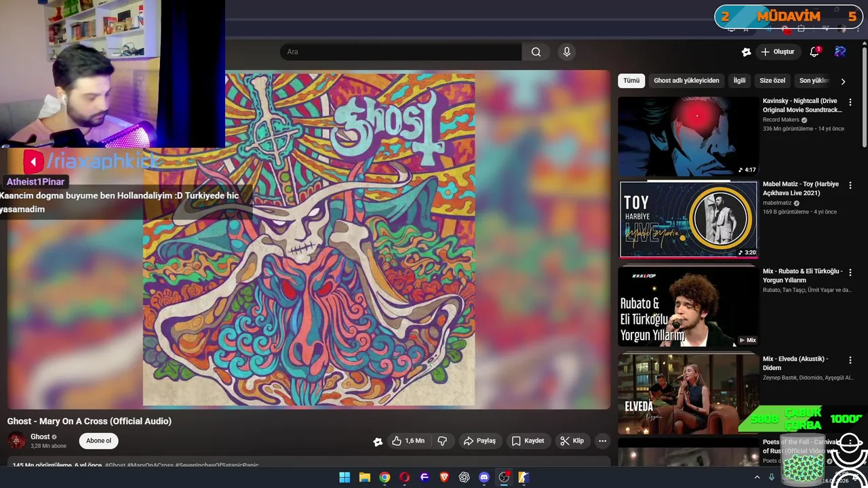Open options for the Kavinsky Nightcall video
The height and width of the screenshot is (488, 868).
tap(850, 102)
